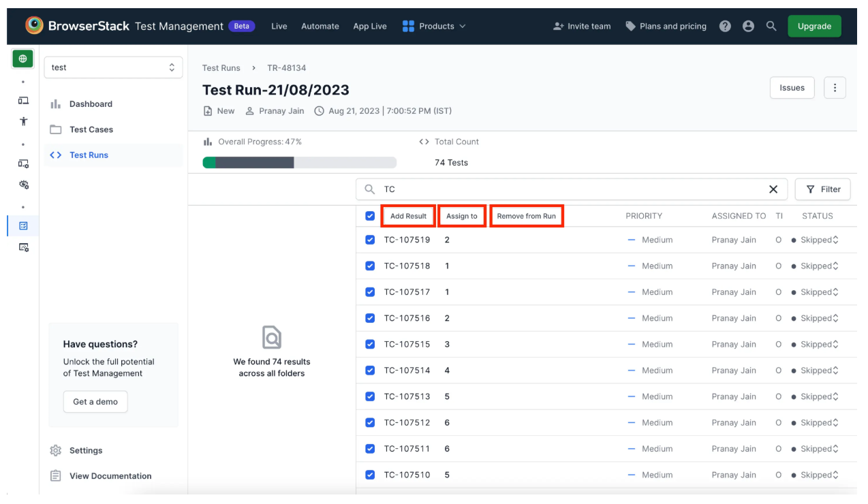
Task: Click the Test Runs code brackets icon
Action: 56,155
